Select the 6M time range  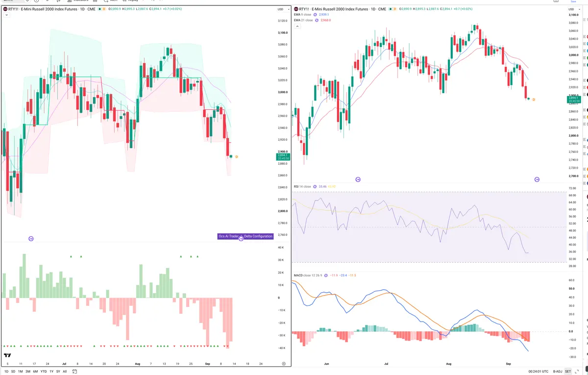coord(35,372)
